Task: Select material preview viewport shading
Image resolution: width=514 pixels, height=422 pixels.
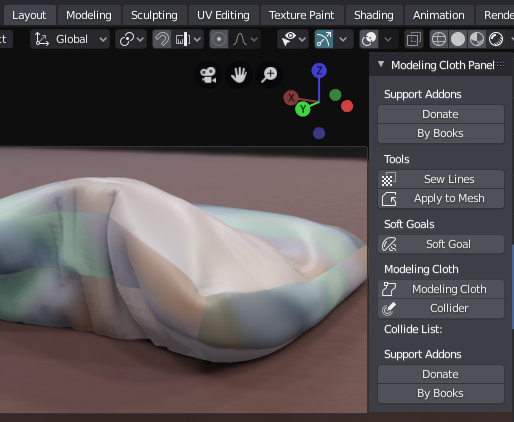Action: 477,39
